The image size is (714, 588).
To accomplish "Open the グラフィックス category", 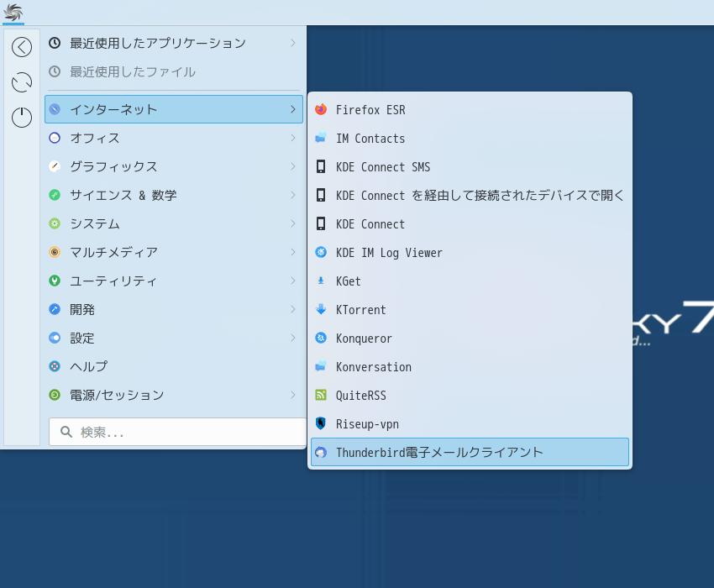I will point(174,166).
